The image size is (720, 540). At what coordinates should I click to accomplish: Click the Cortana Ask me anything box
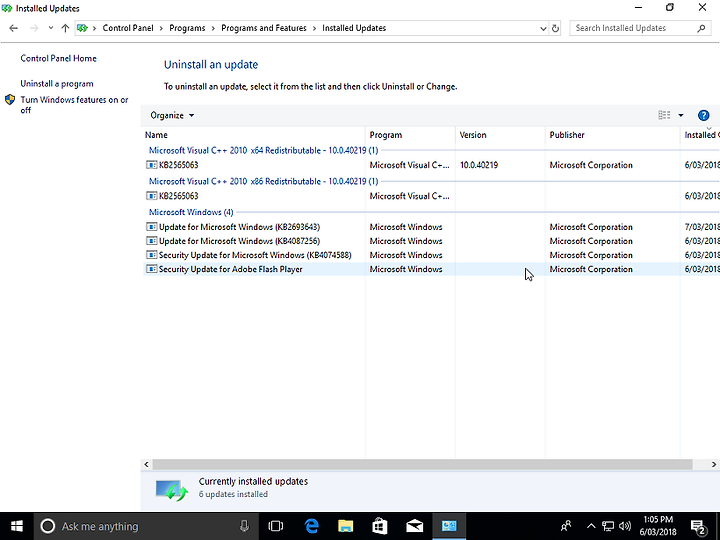146,526
